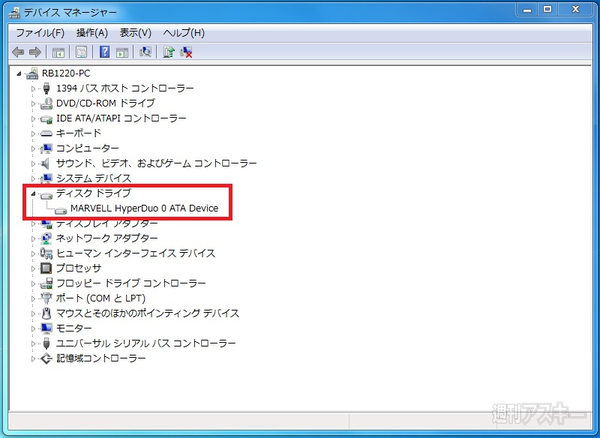Click the Properties toolbar icon
600x438 pixels.
coord(81,52)
